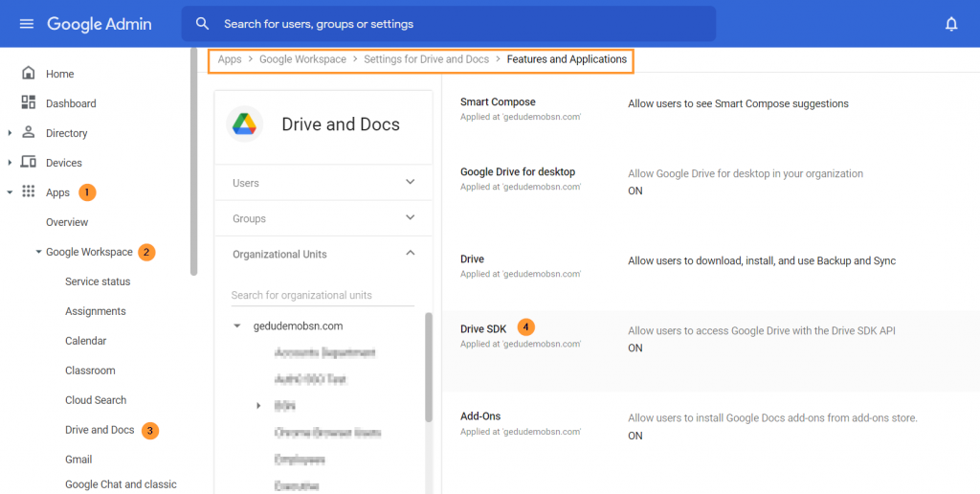Open Drive and Docs settings
Screen dimensions: 980x494
pyautogui.click(x=100, y=430)
